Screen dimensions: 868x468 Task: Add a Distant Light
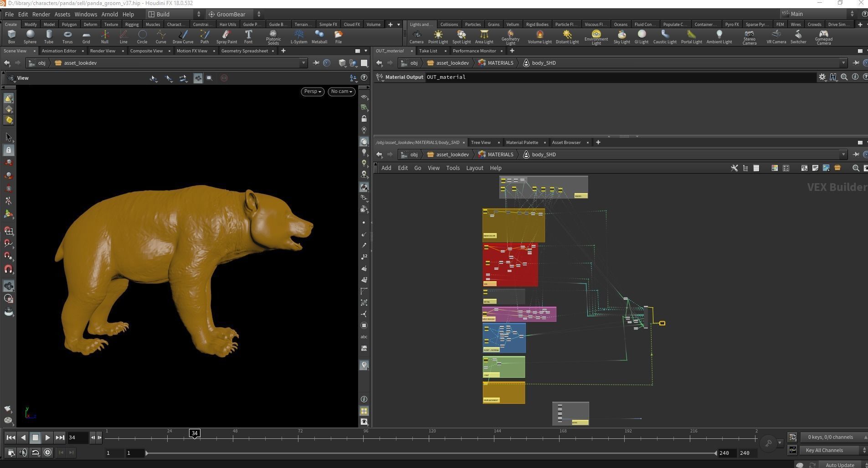(x=567, y=36)
